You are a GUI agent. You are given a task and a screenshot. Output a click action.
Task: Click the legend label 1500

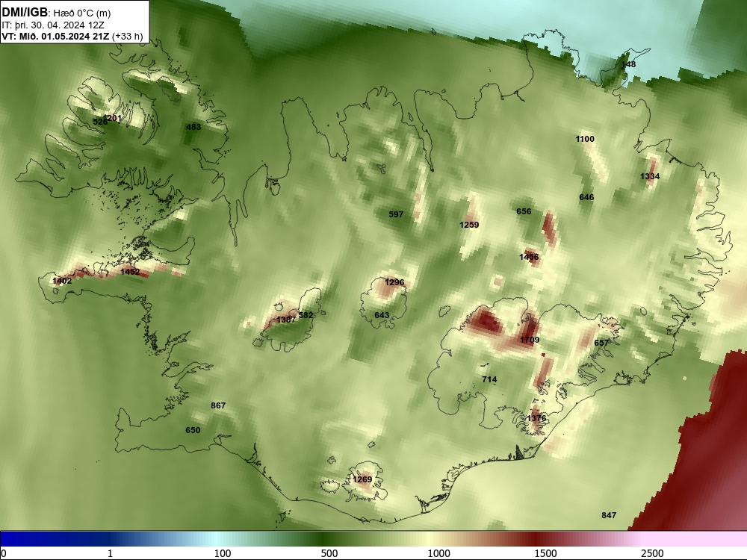point(545,553)
